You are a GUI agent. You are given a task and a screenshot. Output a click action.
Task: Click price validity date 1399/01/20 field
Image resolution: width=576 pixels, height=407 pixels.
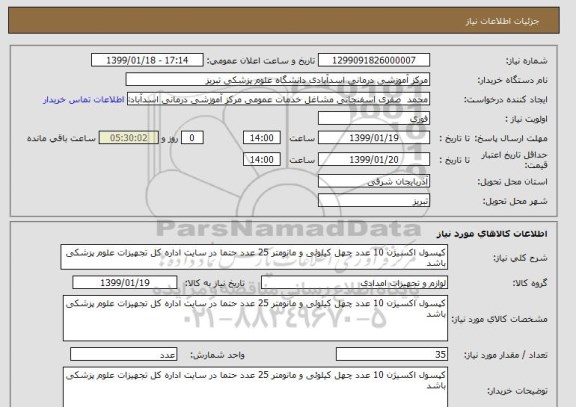pyautogui.click(x=374, y=159)
